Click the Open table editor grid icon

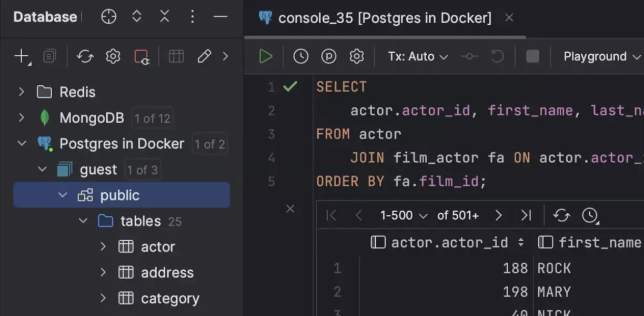[176, 56]
